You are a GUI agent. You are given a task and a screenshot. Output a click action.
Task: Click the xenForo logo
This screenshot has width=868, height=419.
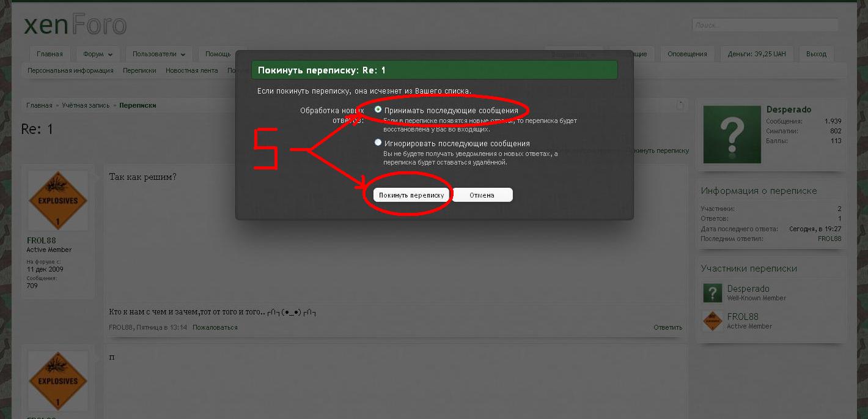75,25
